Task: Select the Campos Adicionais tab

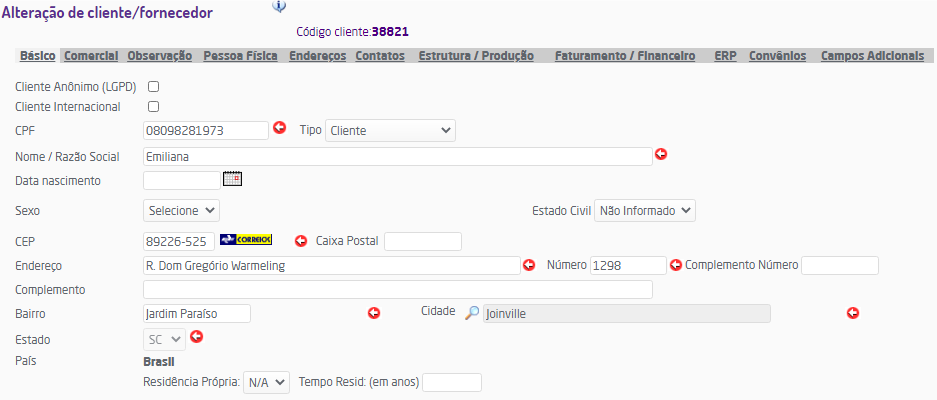Action: [872, 56]
